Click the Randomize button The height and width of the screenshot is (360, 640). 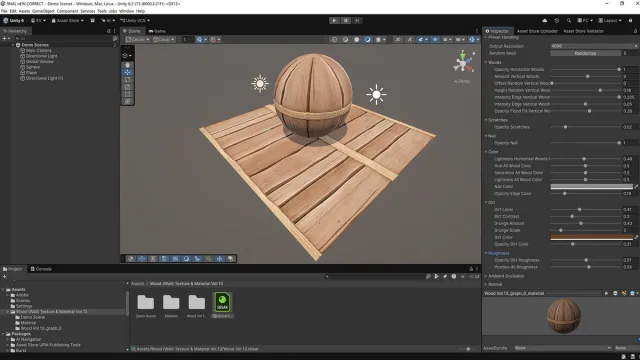point(585,53)
